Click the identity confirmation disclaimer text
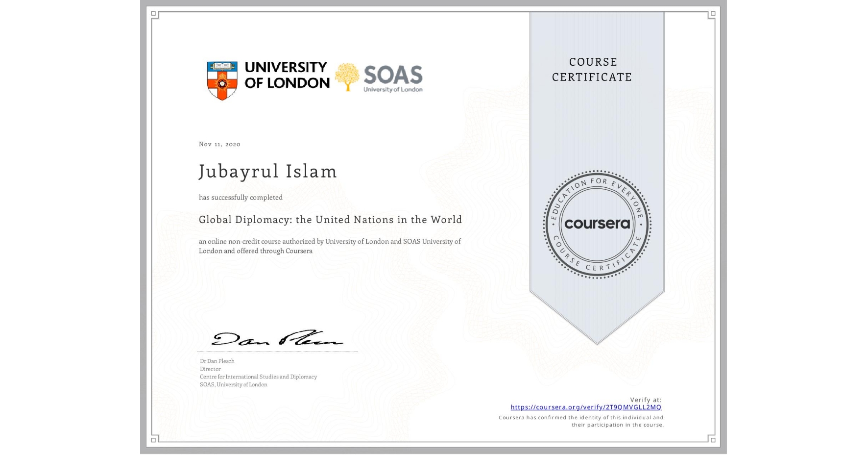 (x=580, y=421)
